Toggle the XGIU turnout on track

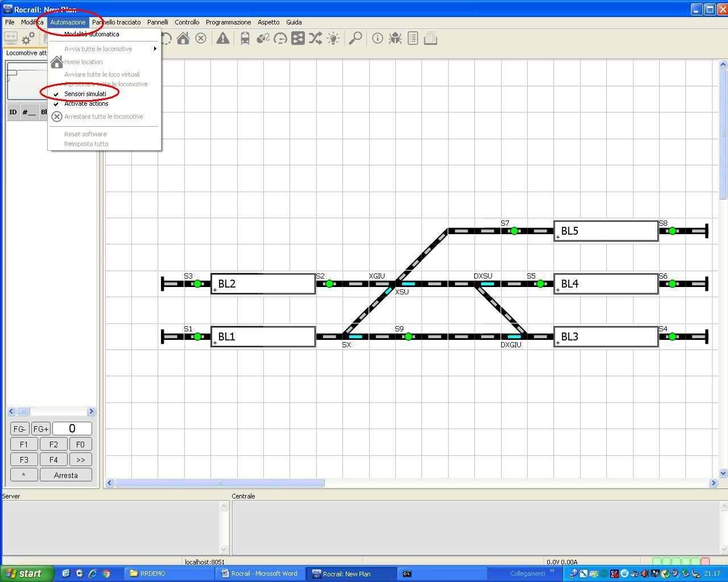[x=382, y=284]
